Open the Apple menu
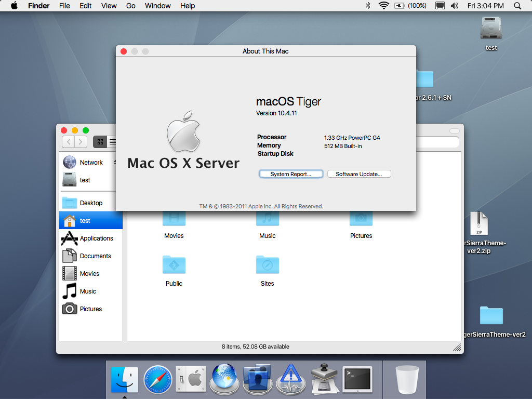The image size is (532, 399). point(14,6)
